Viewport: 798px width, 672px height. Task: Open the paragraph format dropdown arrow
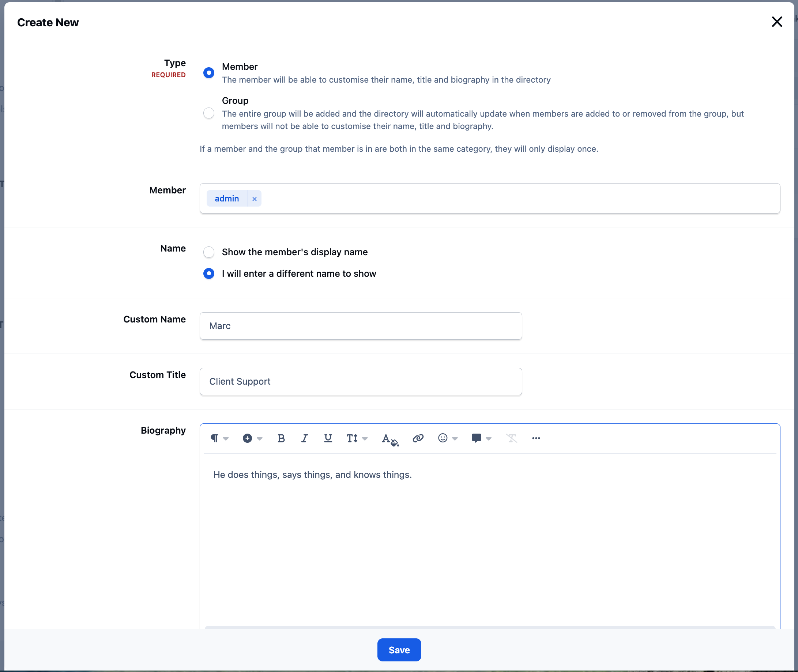(226, 438)
